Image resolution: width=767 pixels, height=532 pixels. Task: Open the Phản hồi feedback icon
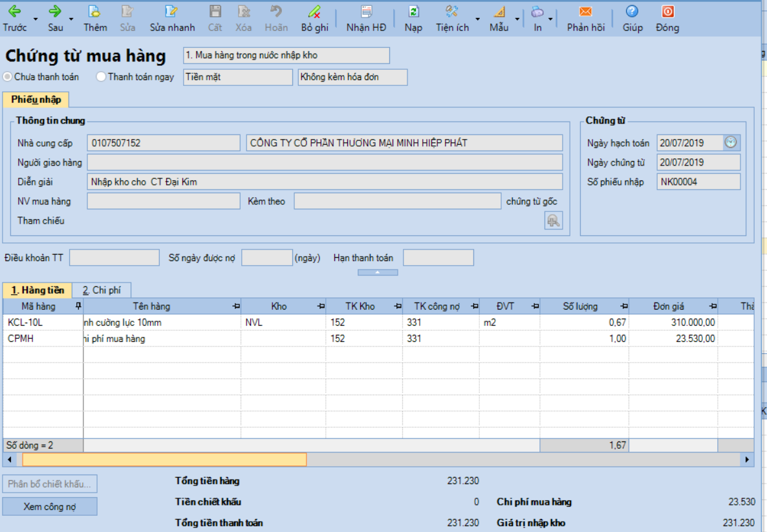(x=585, y=12)
